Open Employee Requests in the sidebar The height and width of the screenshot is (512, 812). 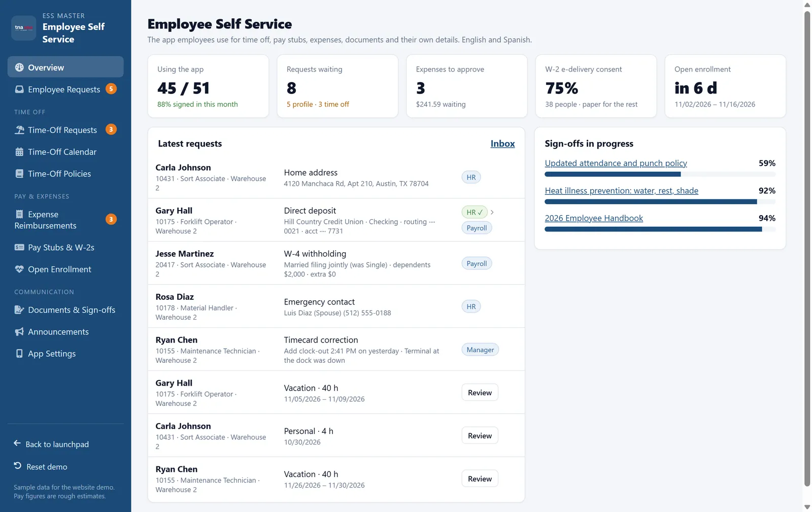coord(65,89)
